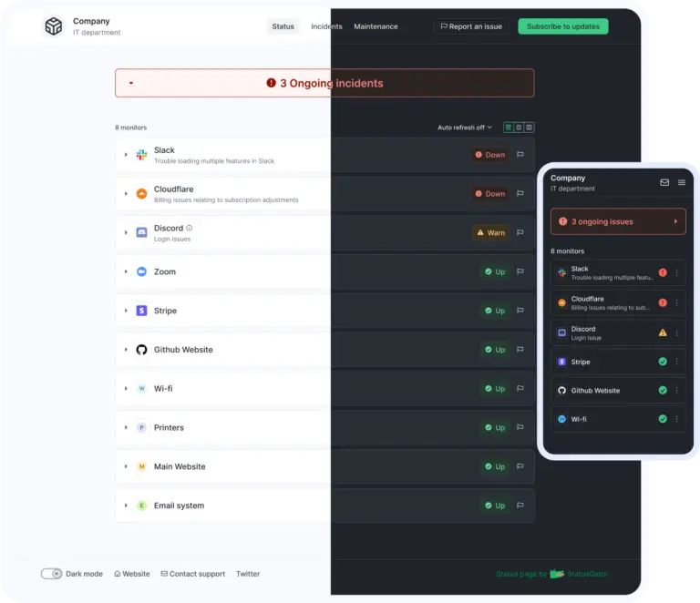Open the Twitter footer link

coord(248,574)
